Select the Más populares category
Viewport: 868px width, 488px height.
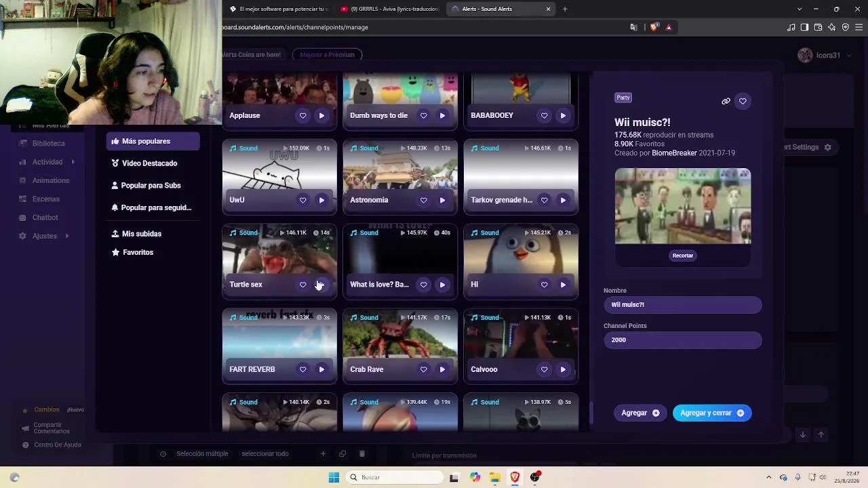pos(153,141)
